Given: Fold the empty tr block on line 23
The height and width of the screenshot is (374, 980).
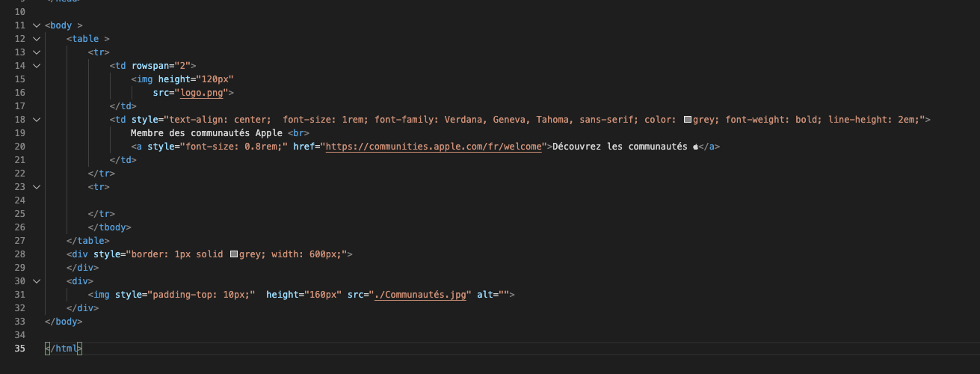Looking at the screenshot, I should [x=36, y=187].
